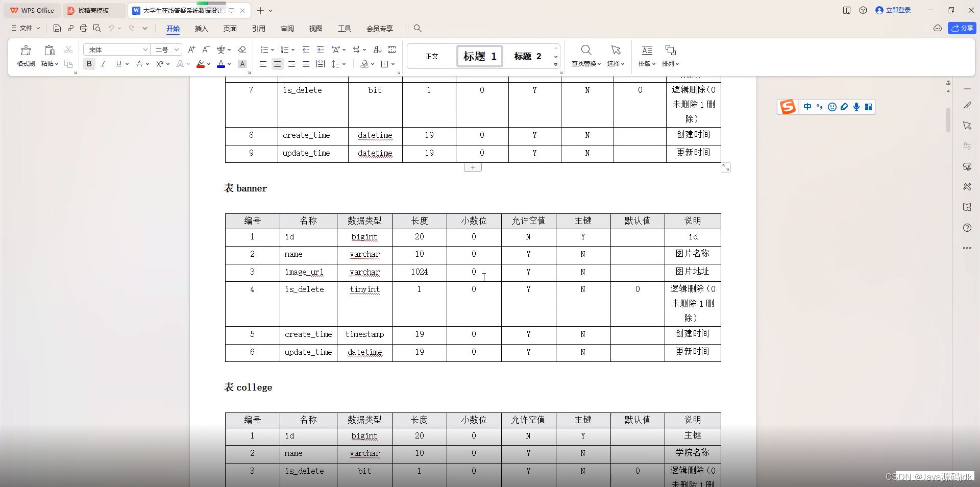This screenshot has width=980, height=487.
Task: Click the Sogou input method S logo
Action: (788, 107)
